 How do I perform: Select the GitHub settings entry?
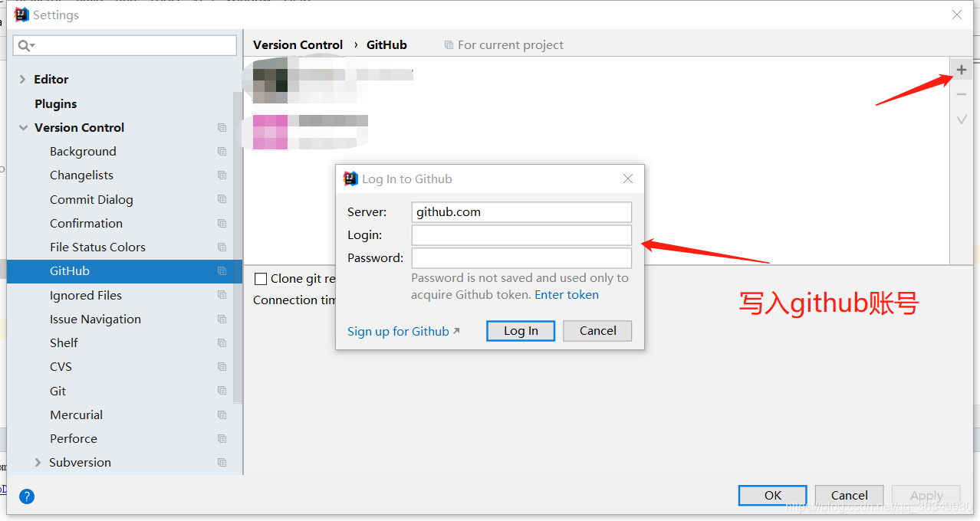(x=124, y=271)
